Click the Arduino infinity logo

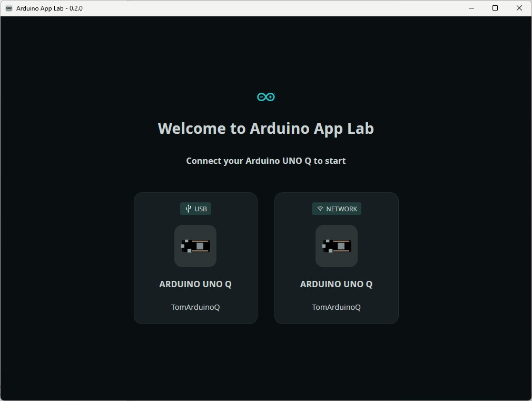coord(266,96)
